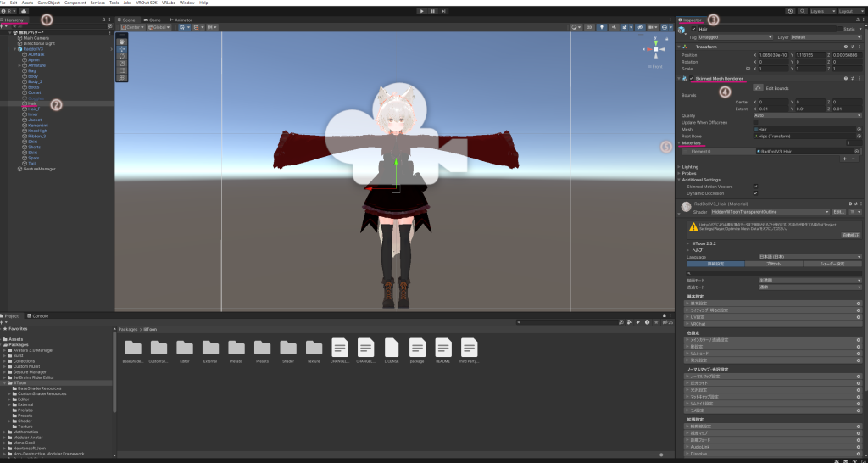
Task: Toggle the Static checkbox in the Inspector
Action: 840,29
